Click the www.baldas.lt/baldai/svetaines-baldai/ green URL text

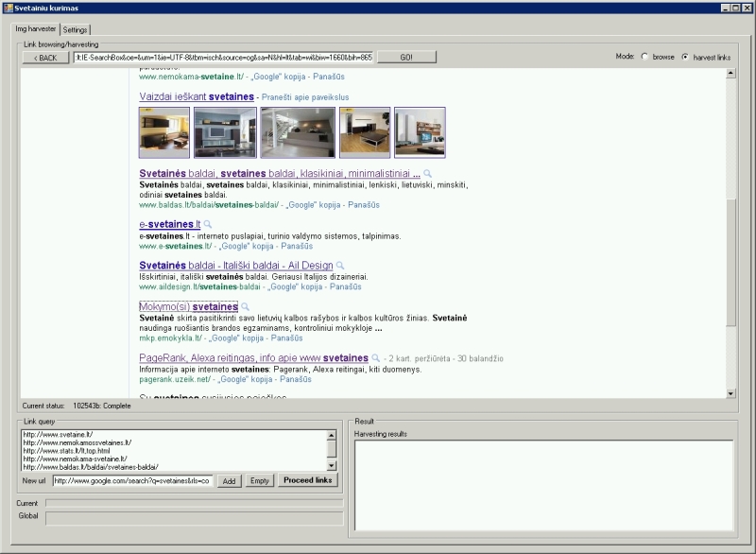click(x=209, y=205)
